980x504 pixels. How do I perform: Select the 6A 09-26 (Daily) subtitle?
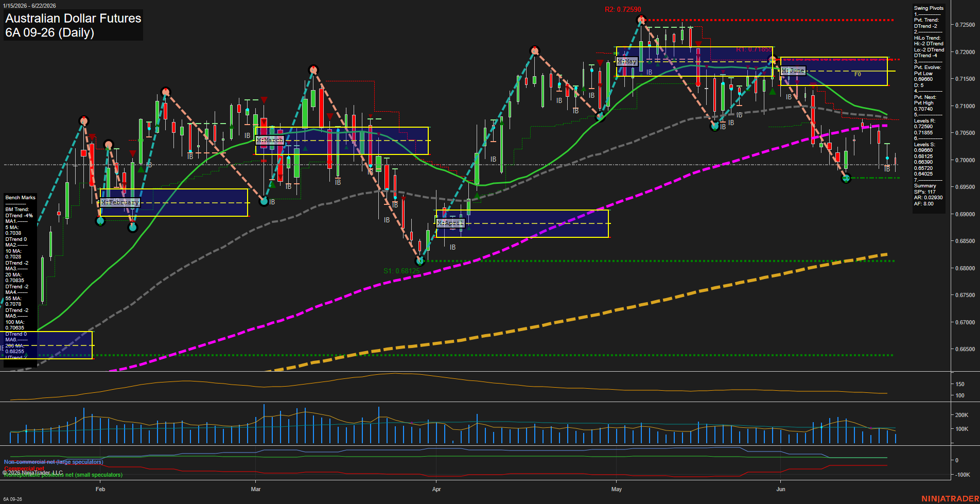click(50, 33)
